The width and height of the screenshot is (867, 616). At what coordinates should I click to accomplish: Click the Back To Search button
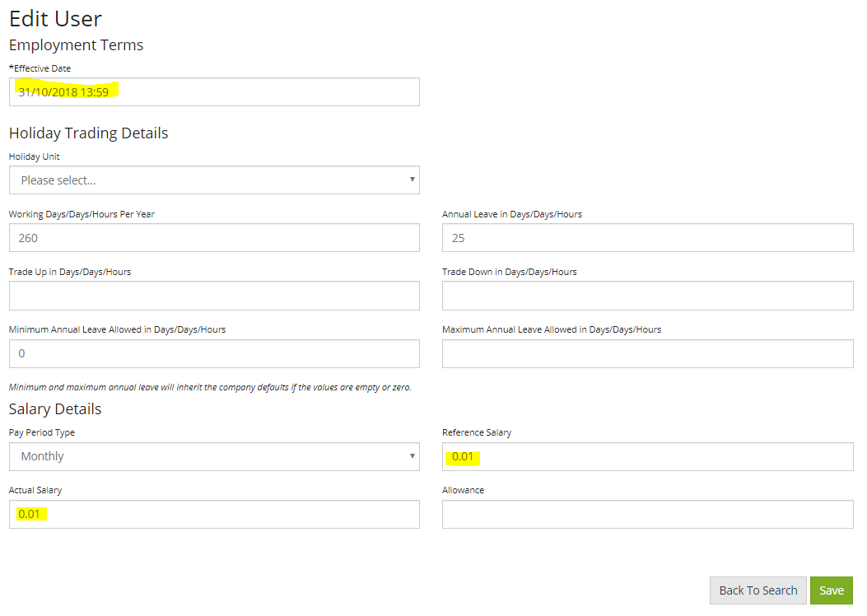click(757, 590)
